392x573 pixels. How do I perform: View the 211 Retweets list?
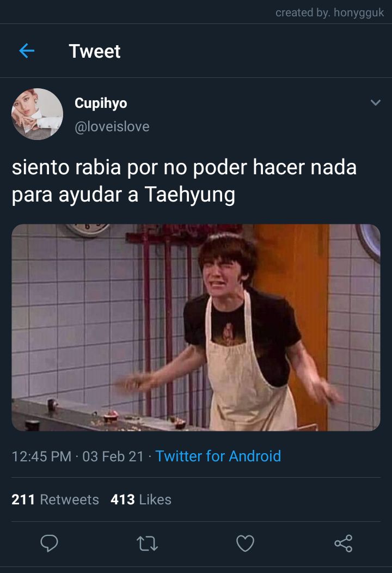[x=55, y=499]
